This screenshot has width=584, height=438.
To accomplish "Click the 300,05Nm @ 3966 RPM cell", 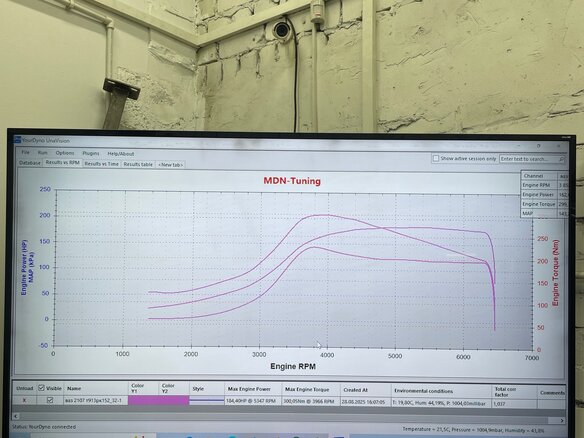I will [310, 402].
